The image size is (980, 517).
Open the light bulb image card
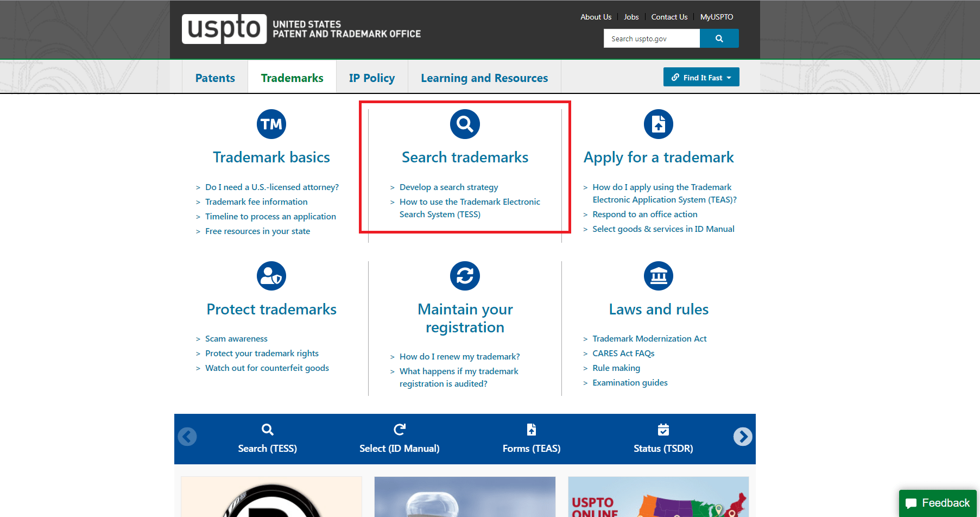pos(465,497)
